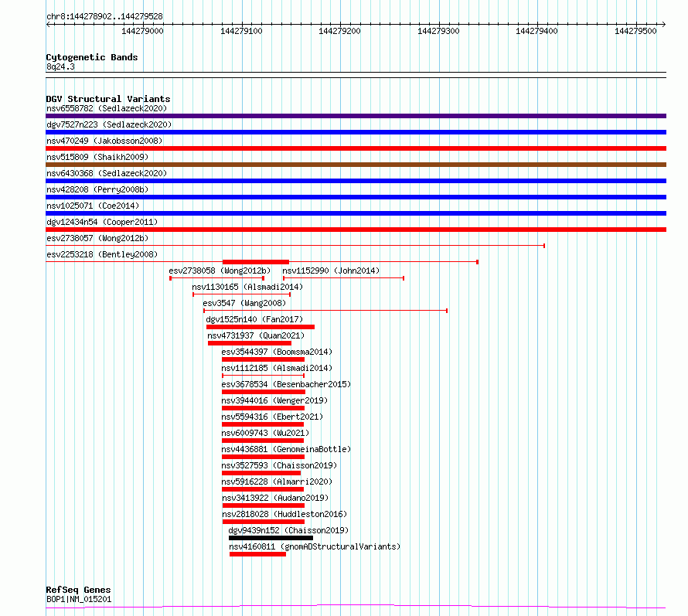The image size is (688, 616).
Task: Click the right arrow of the coordinate ruler
Action: coord(664,24)
